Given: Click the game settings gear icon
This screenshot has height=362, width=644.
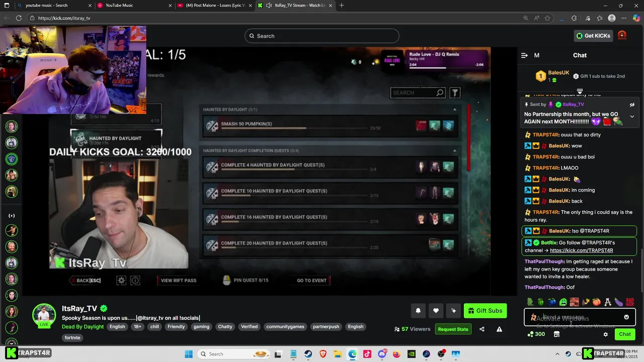Looking at the screenshot, I should coord(121,281).
